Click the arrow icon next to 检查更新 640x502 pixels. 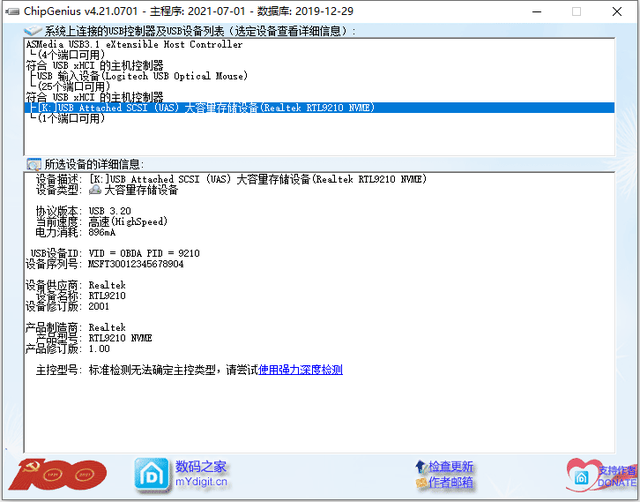point(420,466)
